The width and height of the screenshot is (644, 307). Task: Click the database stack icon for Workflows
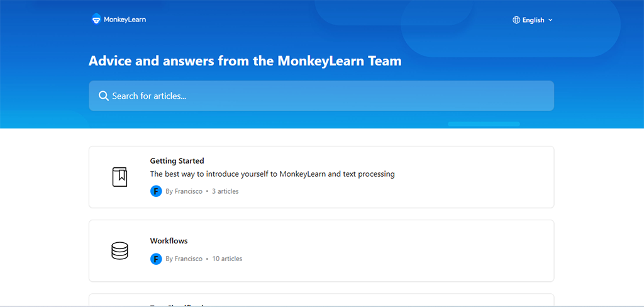click(119, 251)
